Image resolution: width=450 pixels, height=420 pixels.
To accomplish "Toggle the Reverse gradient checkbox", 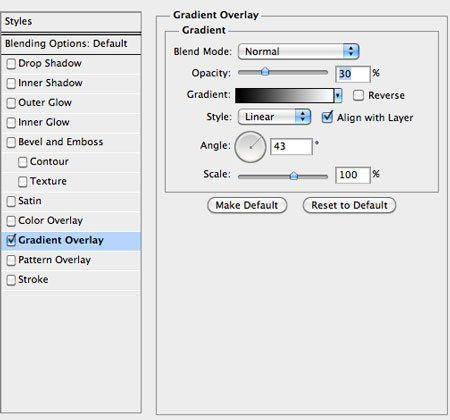I will click(x=358, y=95).
